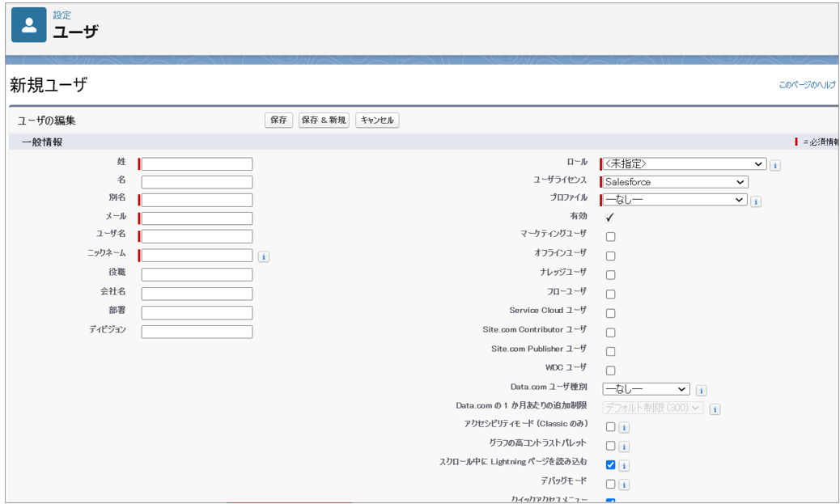Click info icon beside アクセシビリティモード checkbox
The image size is (840, 504).
tap(625, 427)
